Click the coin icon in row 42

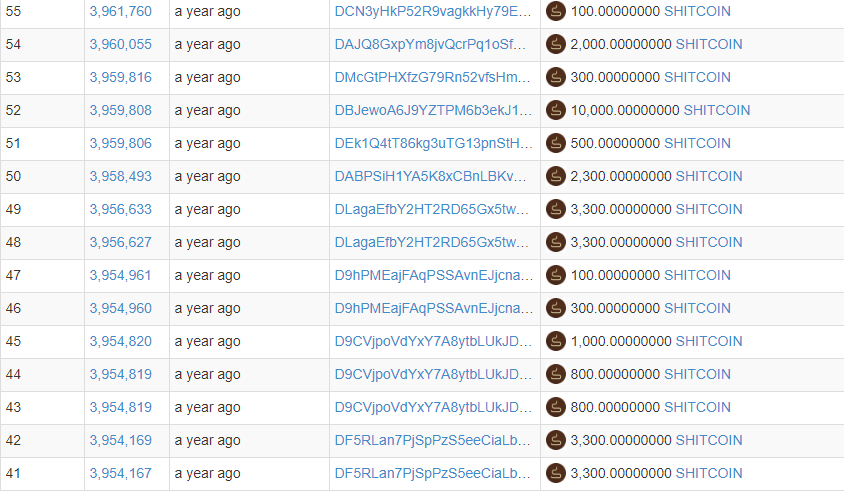pyautogui.click(x=555, y=440)
